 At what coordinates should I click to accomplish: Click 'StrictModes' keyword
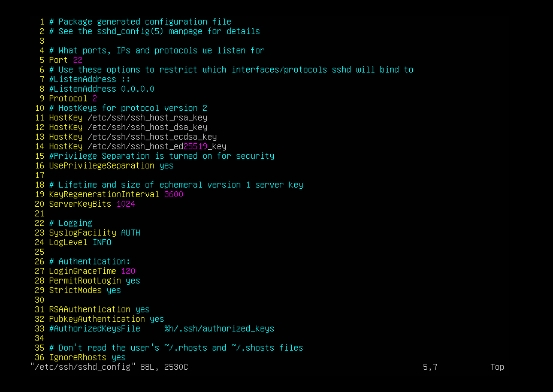tap(75, 290)
